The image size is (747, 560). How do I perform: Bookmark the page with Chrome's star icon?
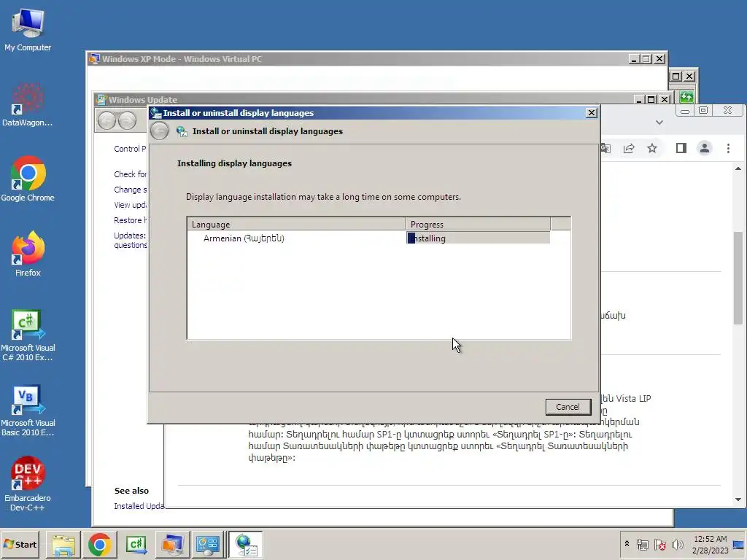pos(652,148)
